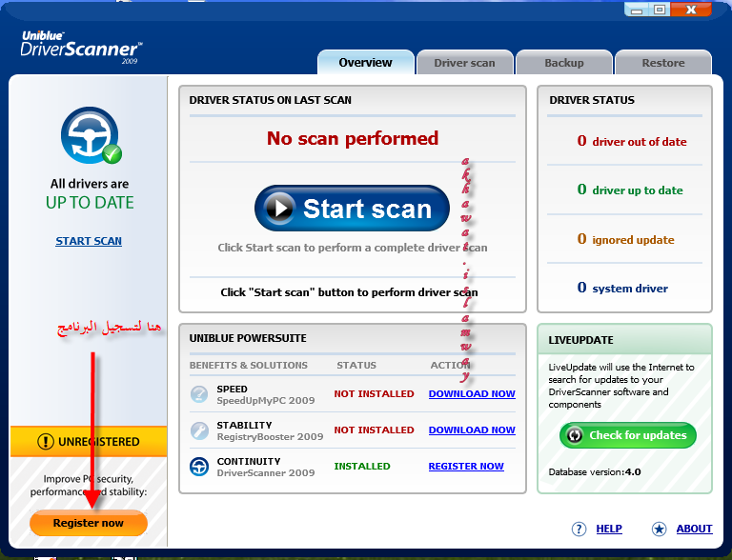The image size is (732, 560).
Task: Open the Driver scan tab
Action: [x=464, y=63]
